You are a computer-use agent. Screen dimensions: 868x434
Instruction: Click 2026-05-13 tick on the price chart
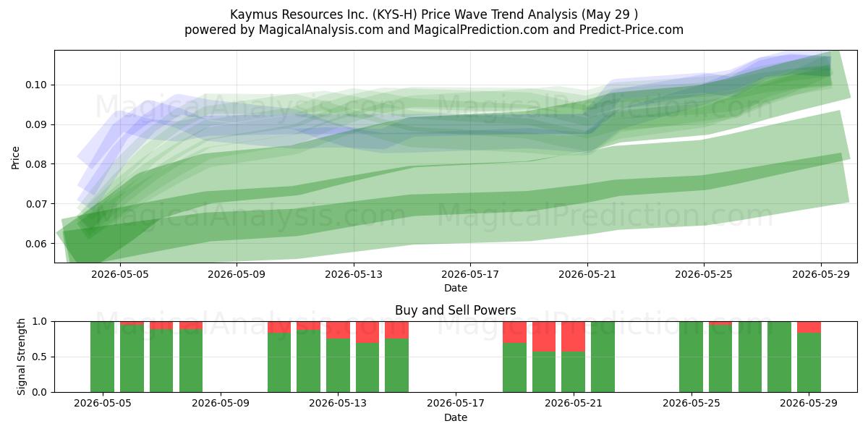353,274
